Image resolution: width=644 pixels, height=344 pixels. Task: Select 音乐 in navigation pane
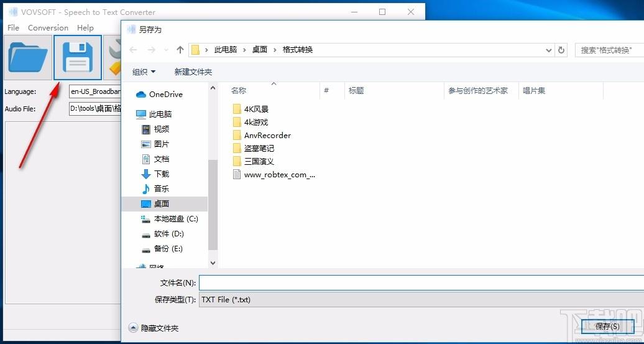[x=155, y=188]
